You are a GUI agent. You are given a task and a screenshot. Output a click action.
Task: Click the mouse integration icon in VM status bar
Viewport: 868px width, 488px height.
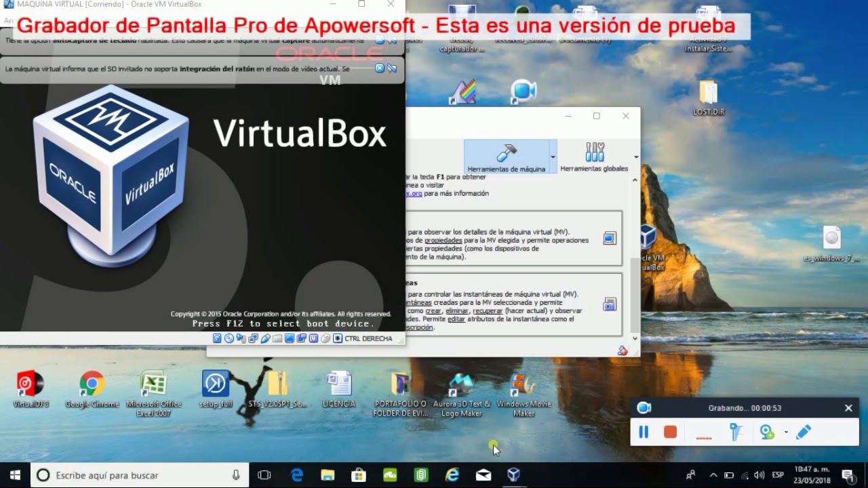[x=325, y=338]
